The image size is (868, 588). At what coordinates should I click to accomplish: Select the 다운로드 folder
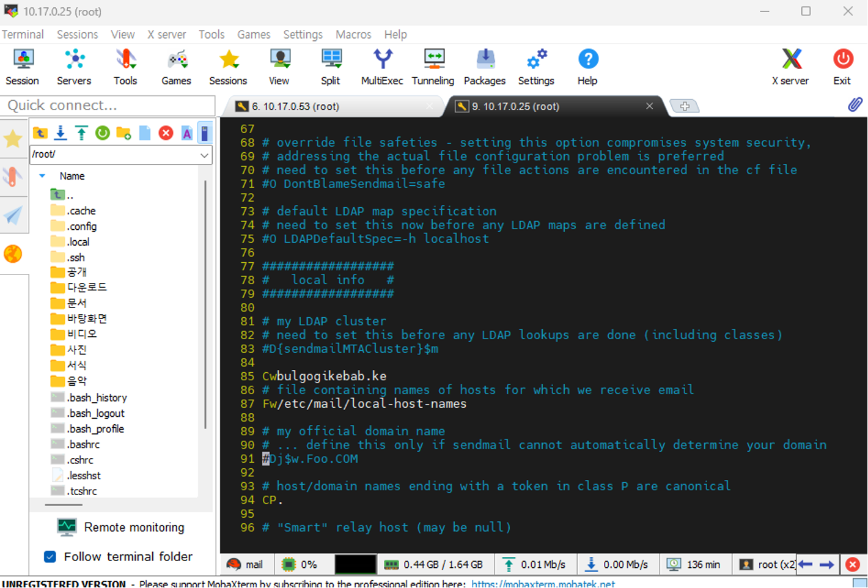pos(87,287)
